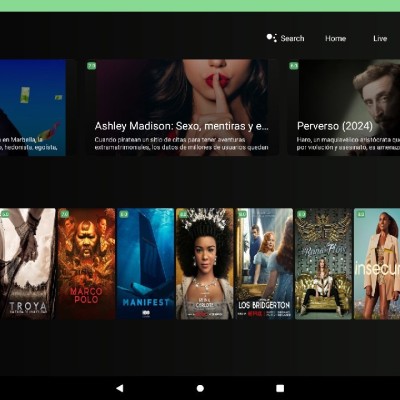400x400 pixels.
Task: Click rating badge on Perverso banner
Action: coord(293,66)
